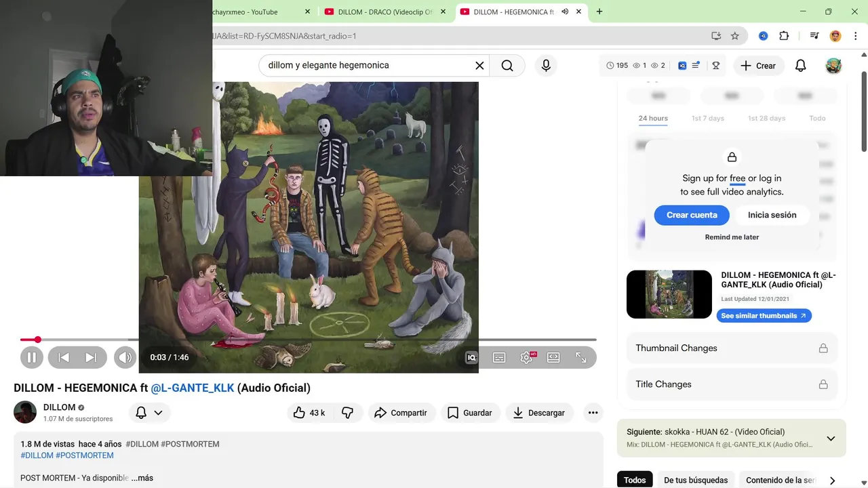
Task: Open a new browser tab
Action: pyautogui.click(x=599, y=12)
